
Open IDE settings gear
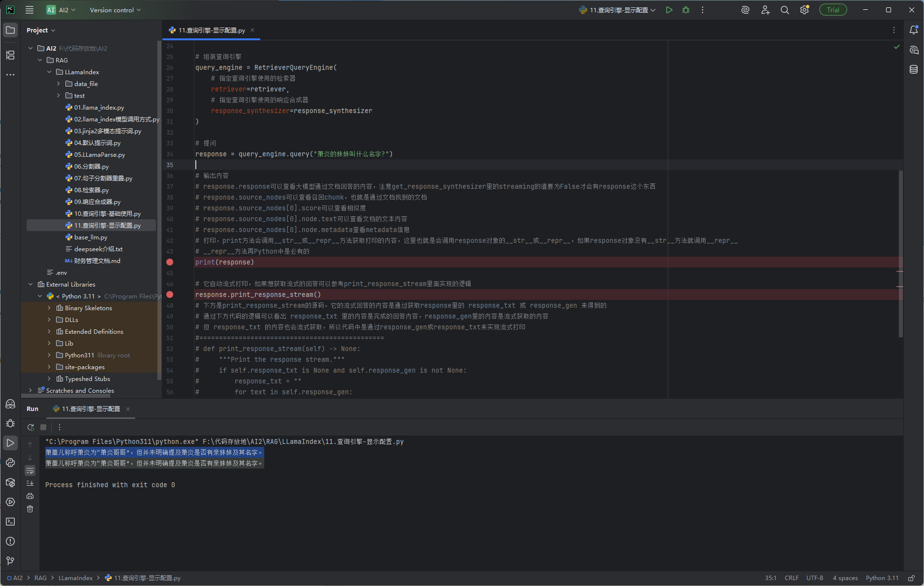(x=804, y=10)
